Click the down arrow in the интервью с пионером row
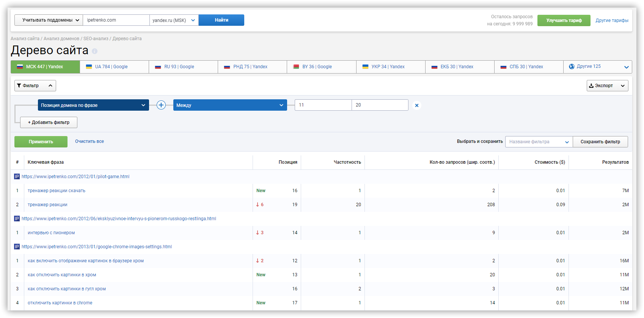This screenshot has width=644, height=318. point(258,233)
